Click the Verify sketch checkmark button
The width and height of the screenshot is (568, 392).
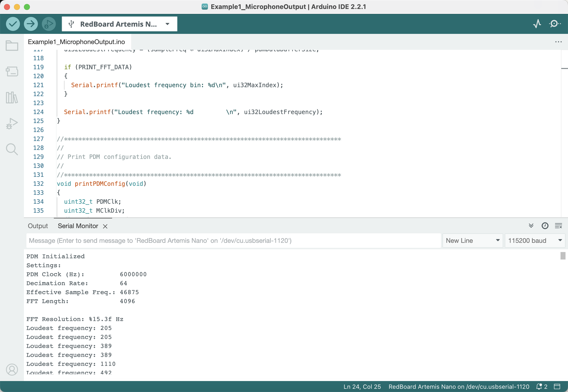(13, 24)
